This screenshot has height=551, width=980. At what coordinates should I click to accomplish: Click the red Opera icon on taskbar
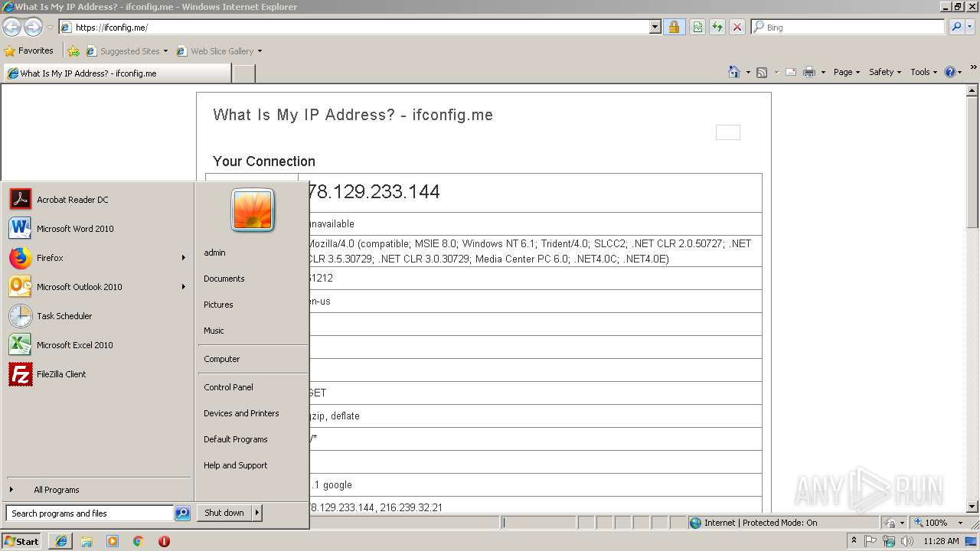[x=164, y=541]
